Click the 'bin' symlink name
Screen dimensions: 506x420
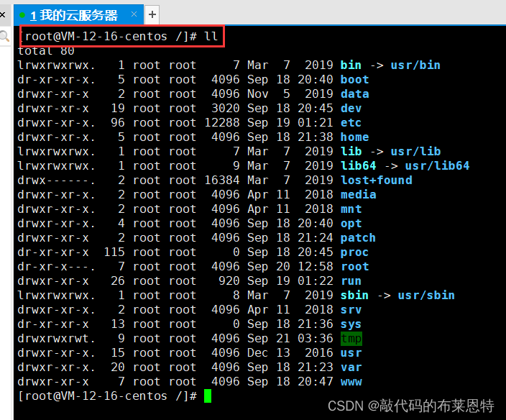(351, 65)
